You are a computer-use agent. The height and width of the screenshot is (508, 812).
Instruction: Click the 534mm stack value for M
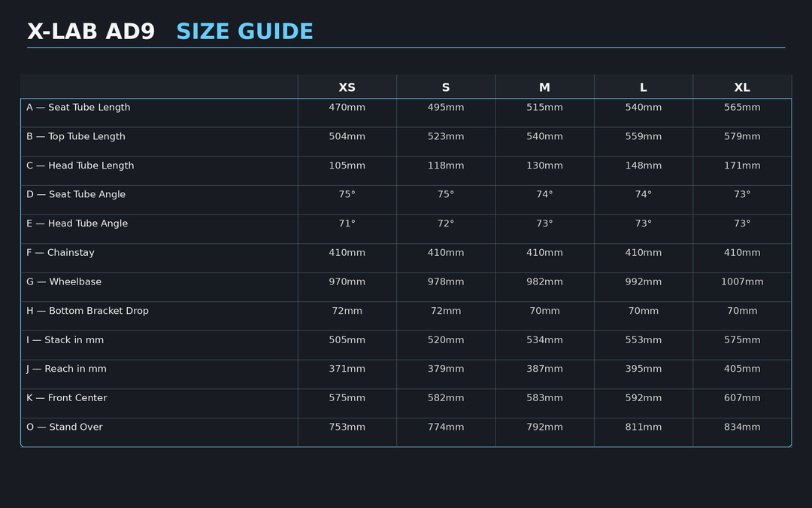pos(544,340)
